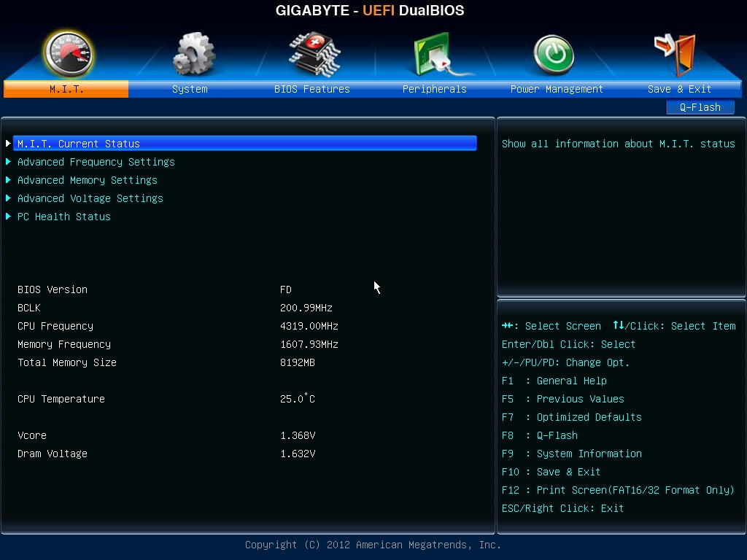
Task: Click the M.I.T. speedometer gauge icon
Action: (x=69, y=54)
